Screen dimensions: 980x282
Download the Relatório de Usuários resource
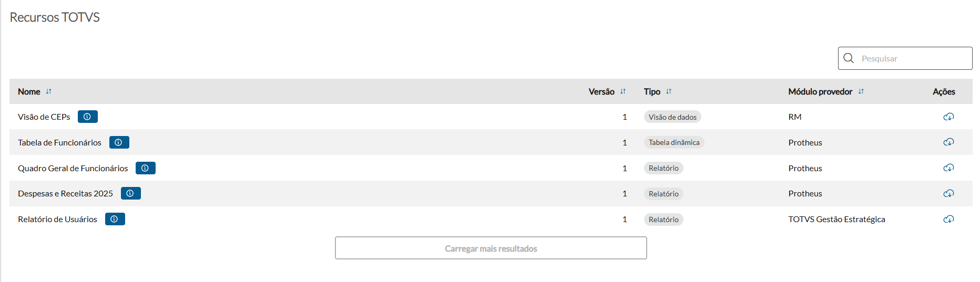click(x=948, y=219)
